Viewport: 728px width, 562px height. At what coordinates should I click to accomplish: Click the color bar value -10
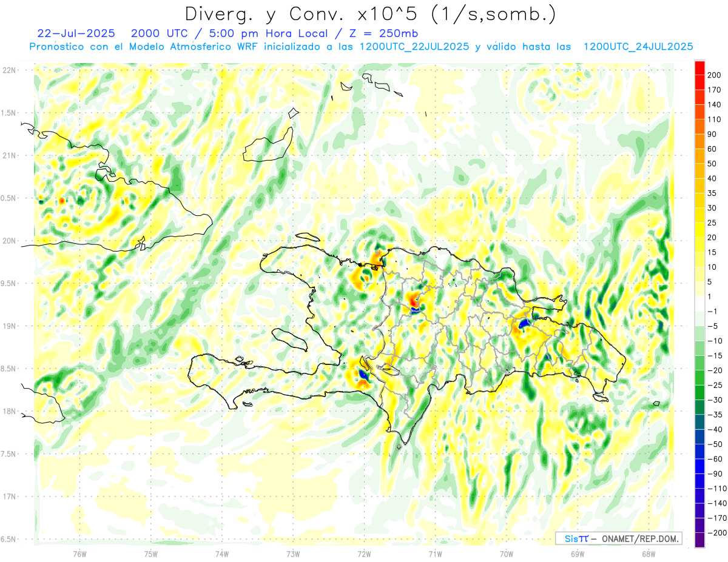tap(716, 341)
